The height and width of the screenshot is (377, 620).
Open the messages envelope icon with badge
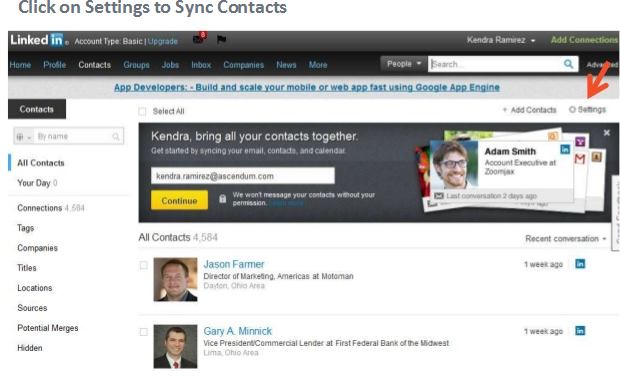point(199,39)
